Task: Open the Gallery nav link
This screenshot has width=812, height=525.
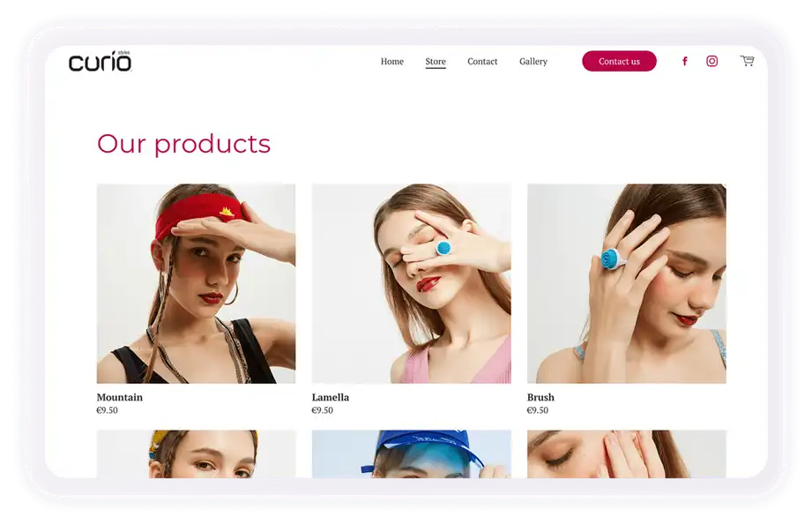Action: point(533,61)
